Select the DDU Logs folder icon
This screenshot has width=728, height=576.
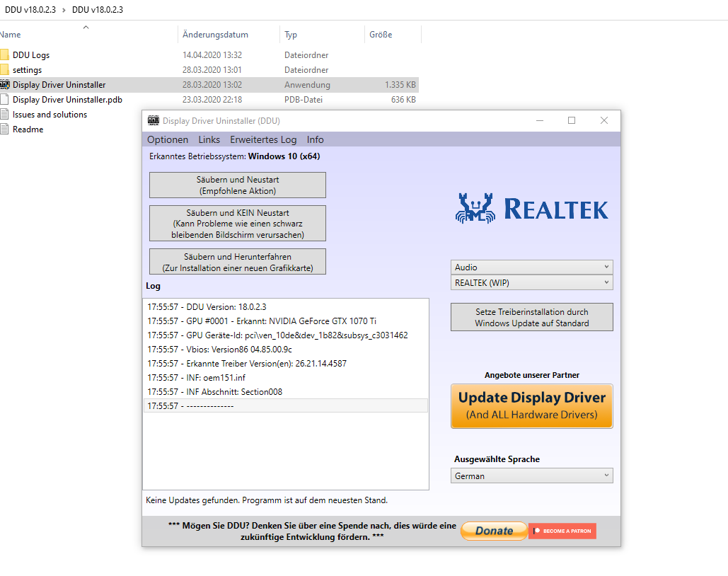4,54
